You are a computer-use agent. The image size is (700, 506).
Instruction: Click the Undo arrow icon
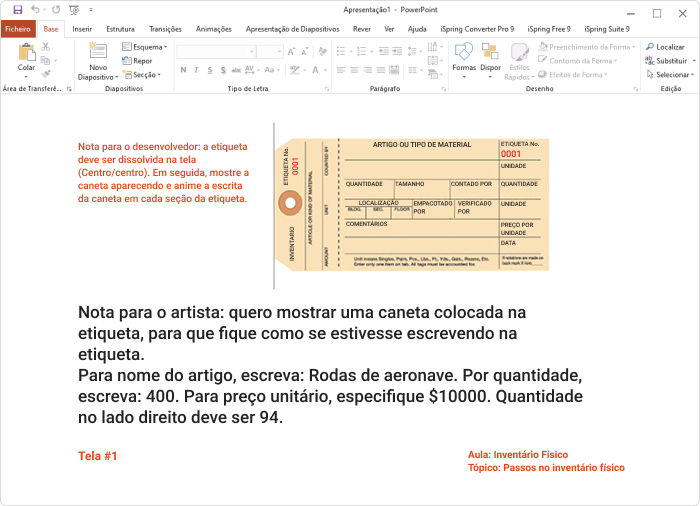pyautogui.click(x=35, y=10)
